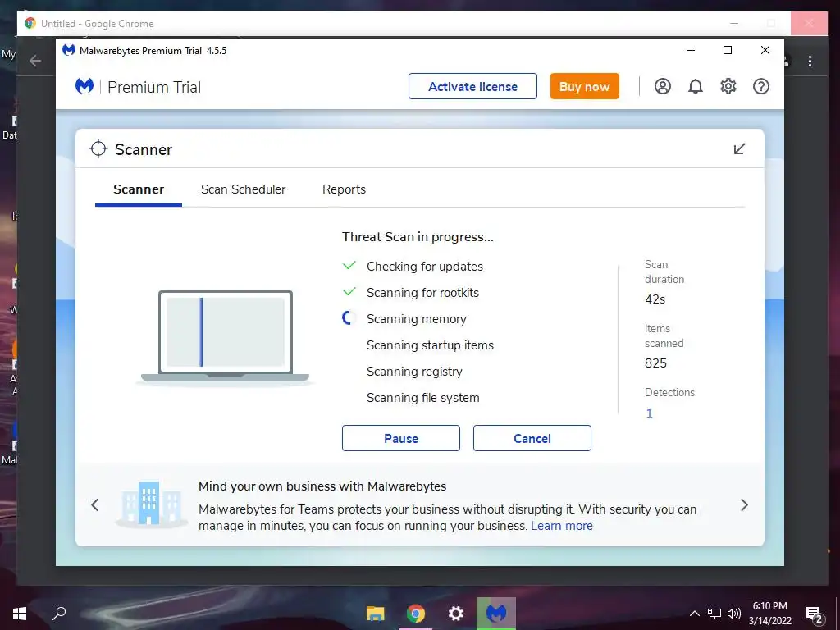Maximize the Malwarebytes window
Image resolution: width=840 pixels, height=630 pixels.
[728, 50]
